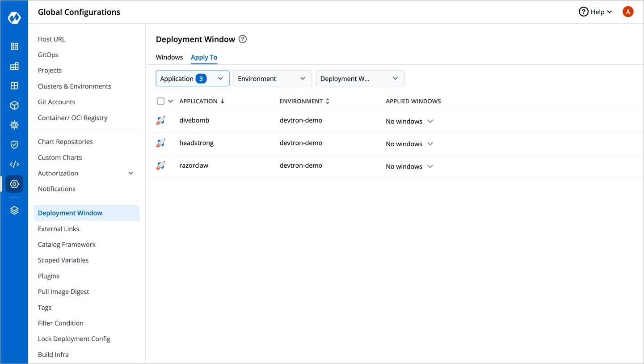Viewport: 644px width, 364px height.
Task: Click the stacked layers icon in sidebar
Action: click(x=14, y=211)
